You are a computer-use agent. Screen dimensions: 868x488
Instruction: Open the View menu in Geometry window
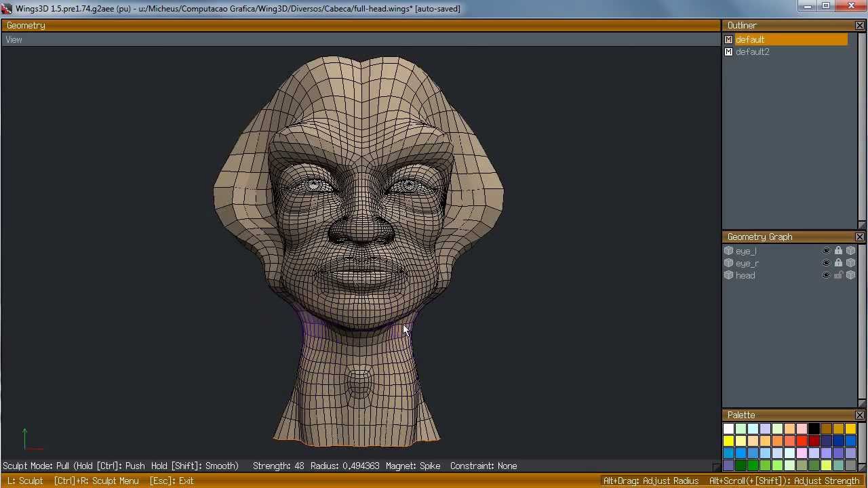(x=14, y=40)
